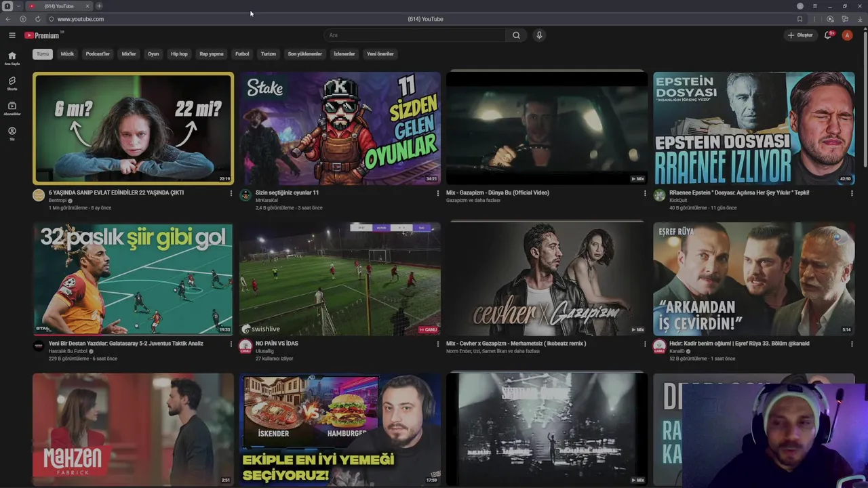The height and width of the screenshot is (488, 868).
Task: Open options for Cevher x Gazapizm mix
Action: pyautogui.click(x=645, y=344)
